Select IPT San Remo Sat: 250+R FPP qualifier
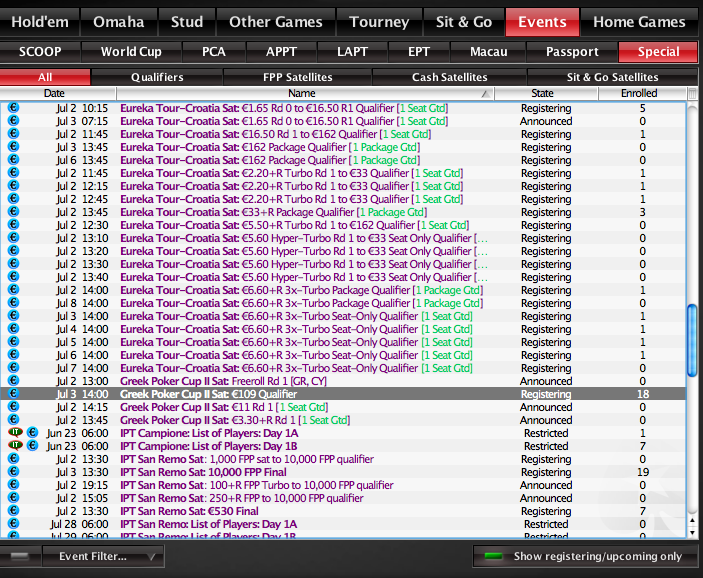Image resolution: width=703 pixels, height=578 pixels. coord(343,498)
